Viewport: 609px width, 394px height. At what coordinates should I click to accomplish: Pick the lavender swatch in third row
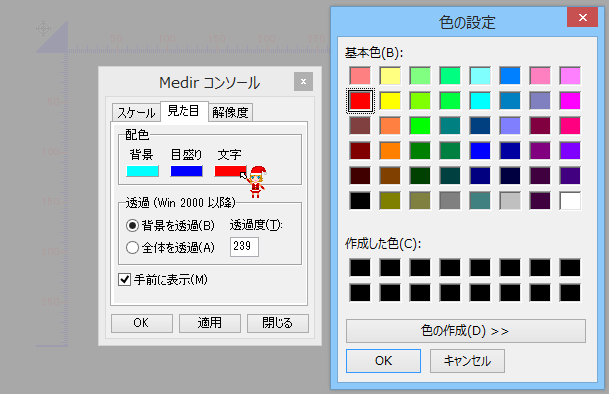click(x=510, y=126)
